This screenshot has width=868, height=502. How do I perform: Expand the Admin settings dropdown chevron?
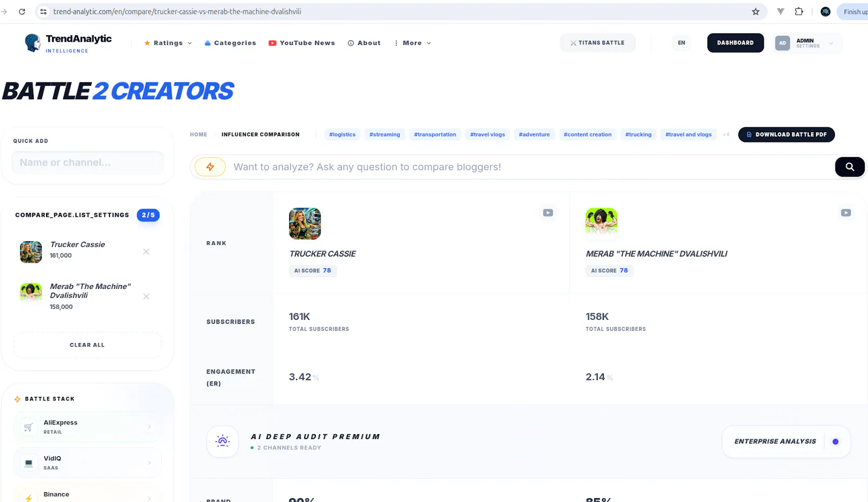831,43
